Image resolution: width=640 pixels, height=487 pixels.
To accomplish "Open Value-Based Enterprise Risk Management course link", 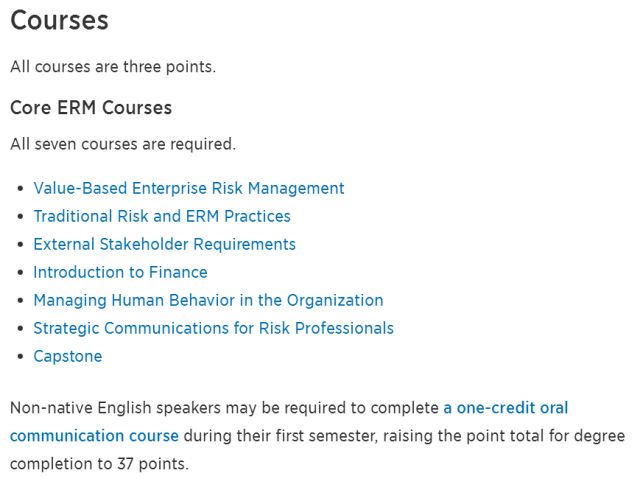I will tap(189, 189).
